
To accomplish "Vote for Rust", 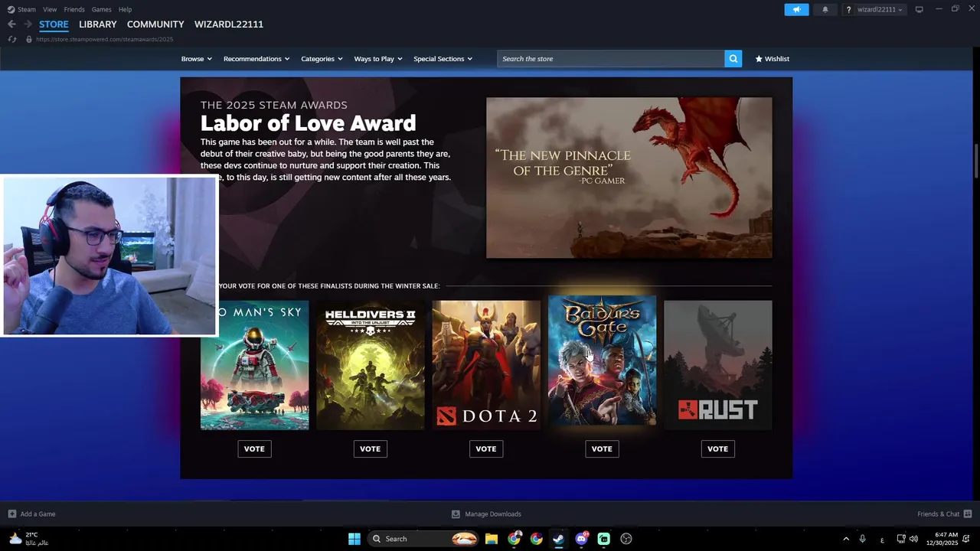I will 717,449.
